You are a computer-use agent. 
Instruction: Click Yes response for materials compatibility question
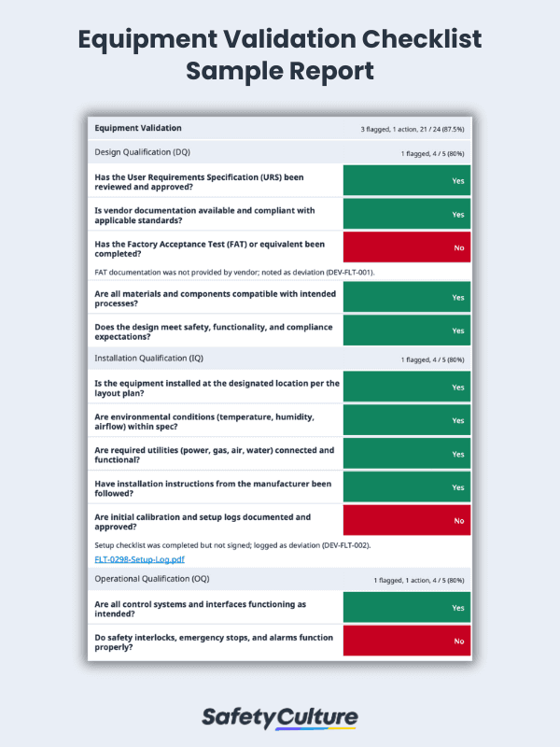407,297
